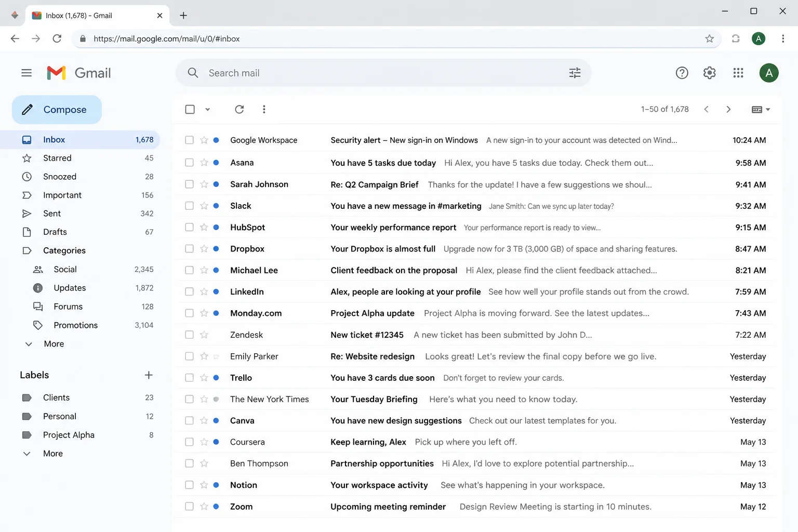Refresh the inbox message list
This screenshot has height=532, width=798.
click(x=239, y=109)
